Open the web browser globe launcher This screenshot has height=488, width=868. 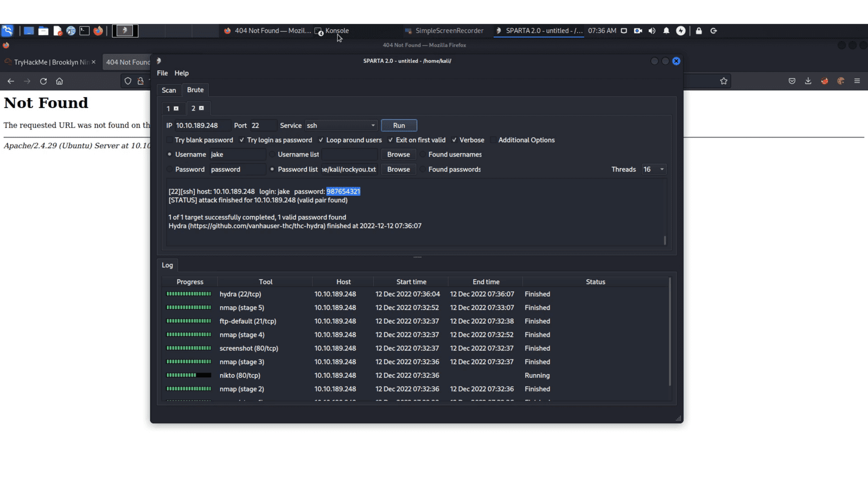tap(71, 31)
